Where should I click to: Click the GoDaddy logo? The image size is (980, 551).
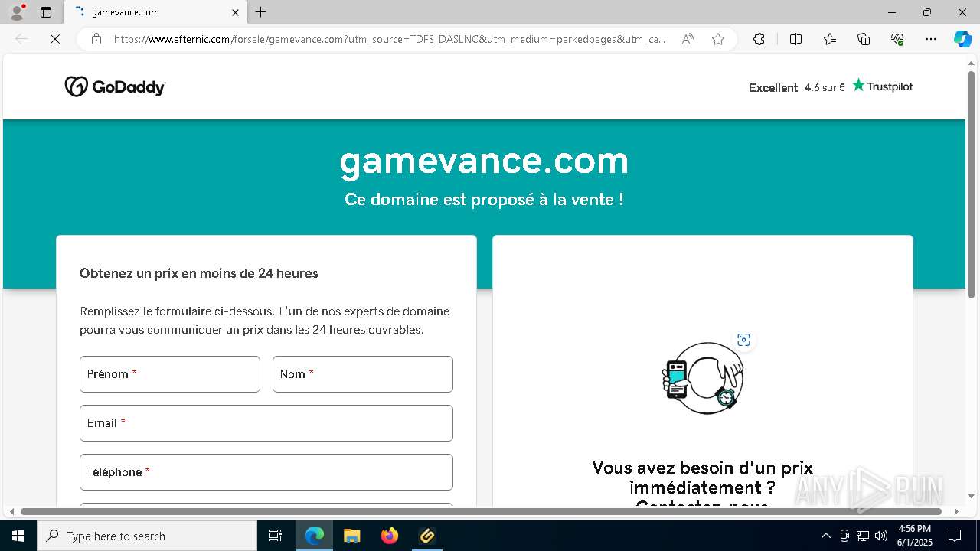pos(115,86)
